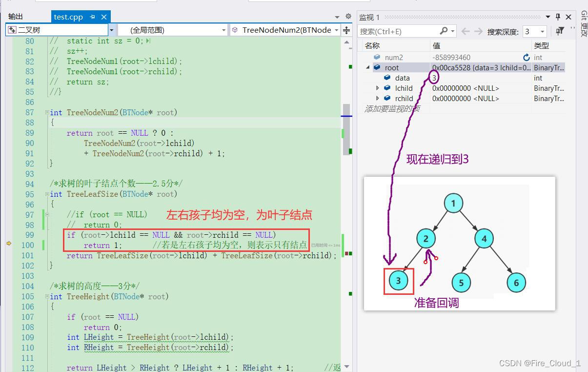Open the 二叉树 project scope dropdown
Image resolution: width=588 pixels, height=372 pixels.
point(111,30)
